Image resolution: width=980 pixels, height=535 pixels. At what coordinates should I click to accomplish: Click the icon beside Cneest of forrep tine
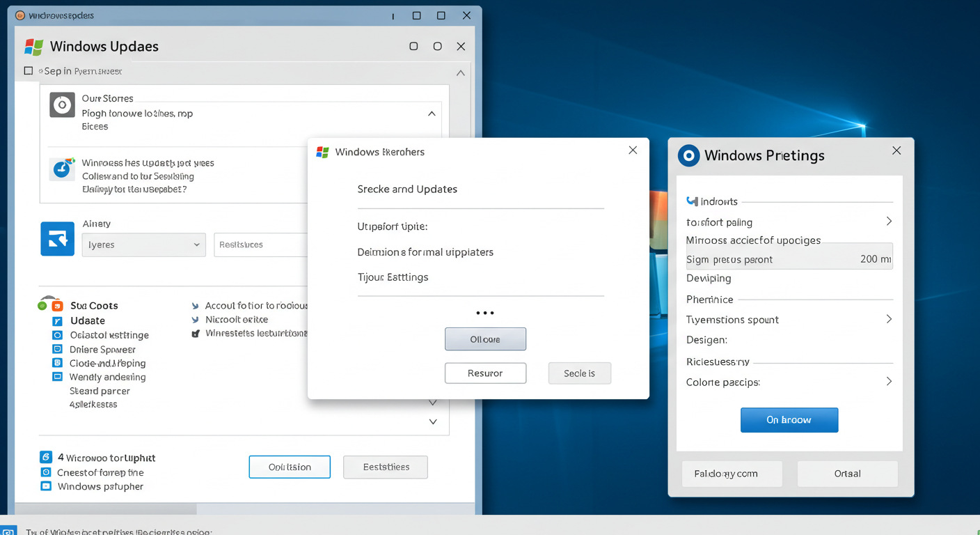(46, 472)
